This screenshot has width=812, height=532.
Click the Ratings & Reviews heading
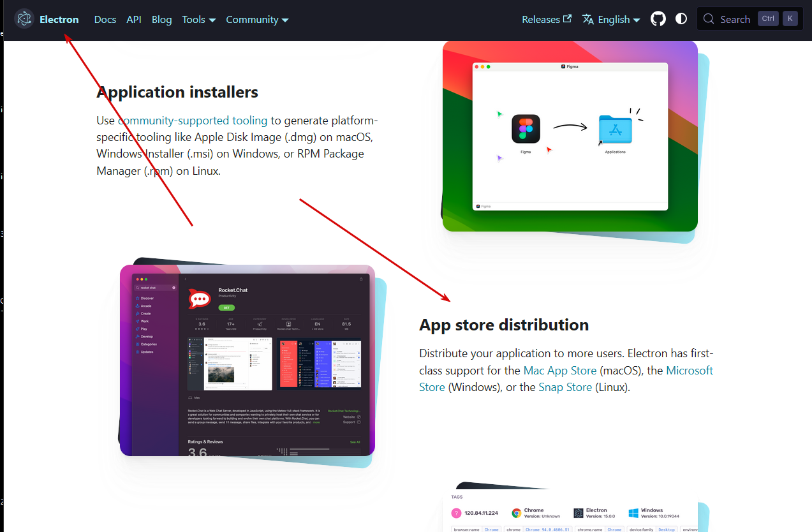(x=205, y=441)
